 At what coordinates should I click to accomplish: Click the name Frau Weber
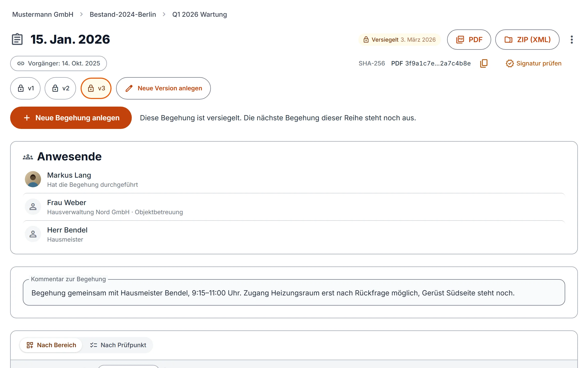67,203
